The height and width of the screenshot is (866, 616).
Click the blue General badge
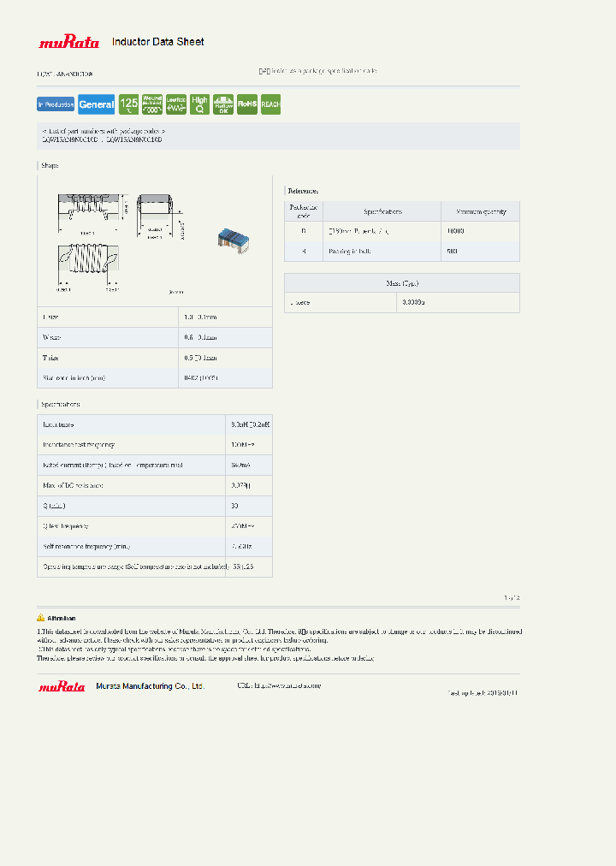pos(97,104)
